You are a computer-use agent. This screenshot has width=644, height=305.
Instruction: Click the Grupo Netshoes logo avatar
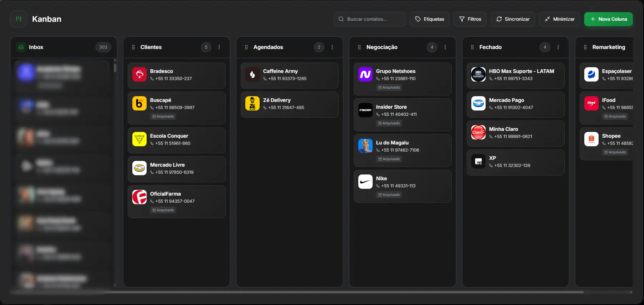[x=365, y=74]
